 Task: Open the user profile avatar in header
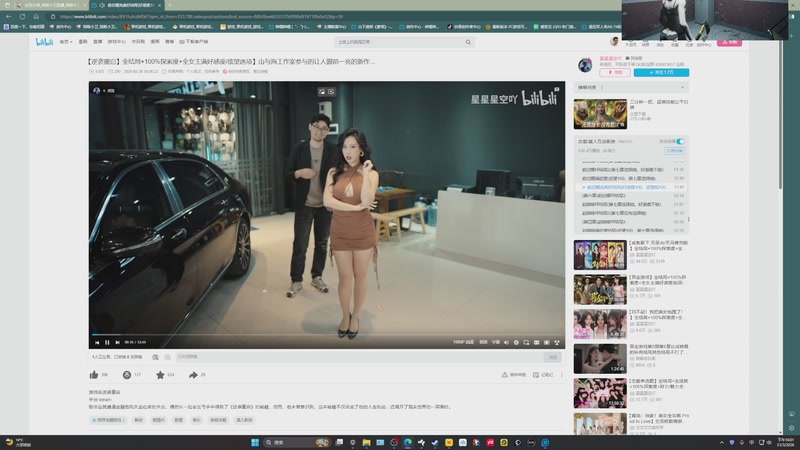(615, 41)
